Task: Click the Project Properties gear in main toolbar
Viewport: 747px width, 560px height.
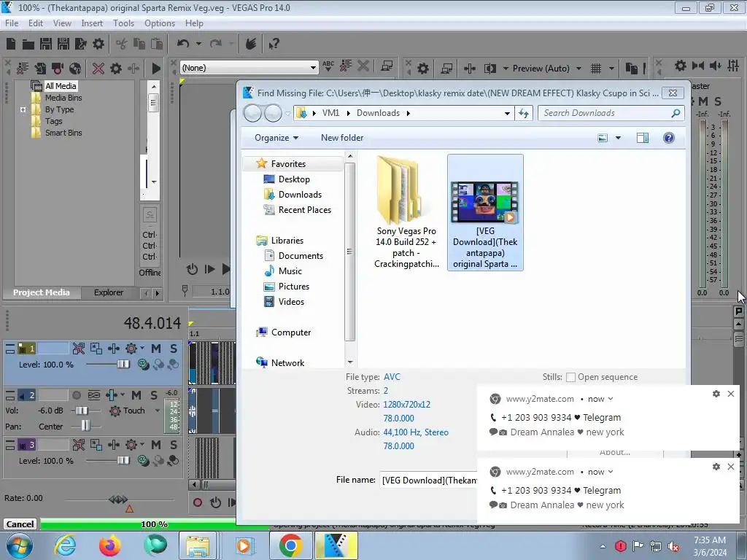Action: [x=98, y=44]
